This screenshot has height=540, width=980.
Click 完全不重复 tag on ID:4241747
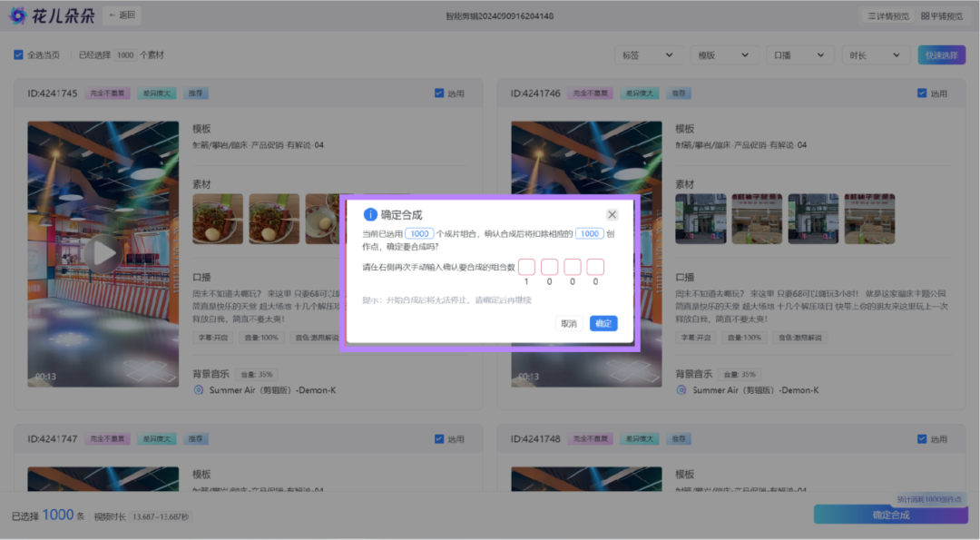pos(107,438)
